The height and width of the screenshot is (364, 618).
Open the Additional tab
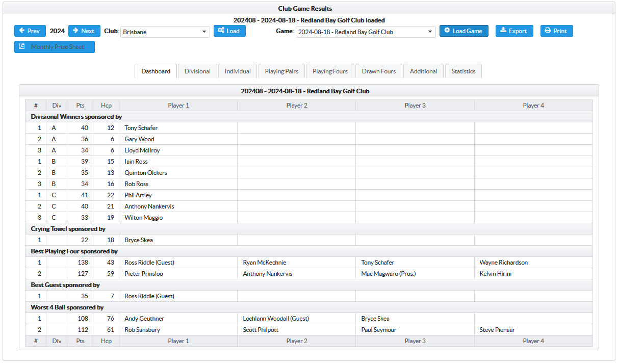click(423, 71)
